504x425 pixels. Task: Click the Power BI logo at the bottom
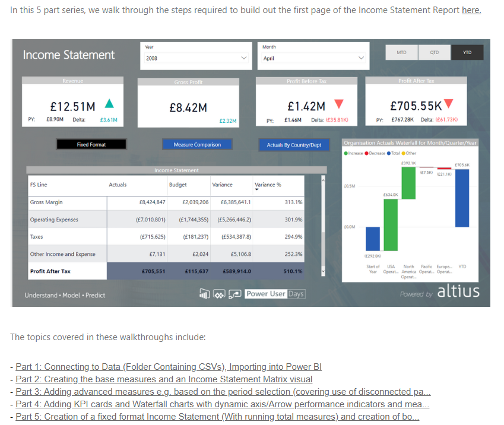(204, 294)
